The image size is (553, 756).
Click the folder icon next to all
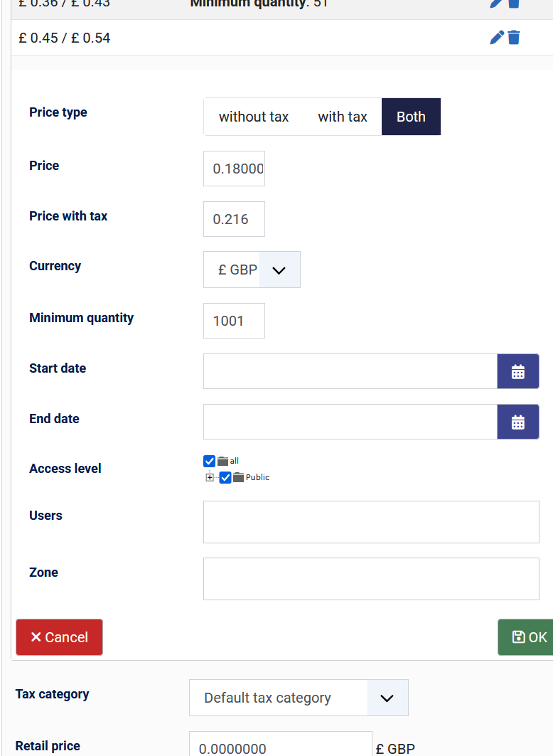(222, 461)
